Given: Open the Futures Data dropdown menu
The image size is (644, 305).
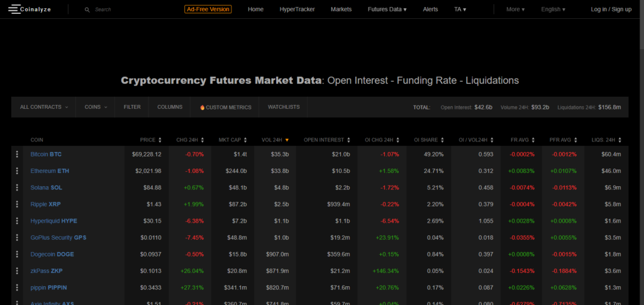Looking at the screenshot, I should pyautogui.click(x=387, y=9).
